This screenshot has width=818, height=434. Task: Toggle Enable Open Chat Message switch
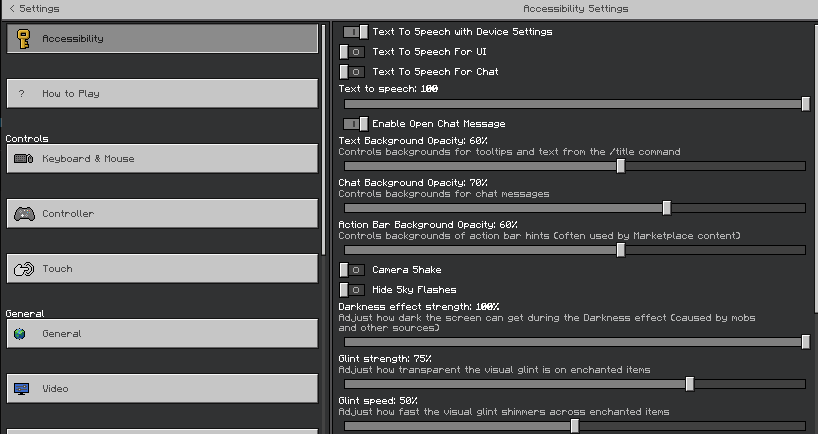355,124
